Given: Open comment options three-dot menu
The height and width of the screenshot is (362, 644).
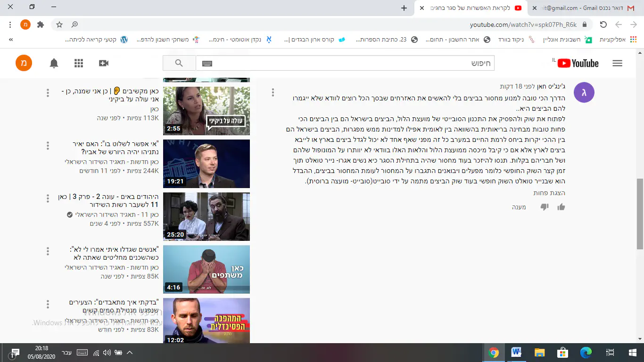Looking at the screenshot, I should [x=272, y=93].
